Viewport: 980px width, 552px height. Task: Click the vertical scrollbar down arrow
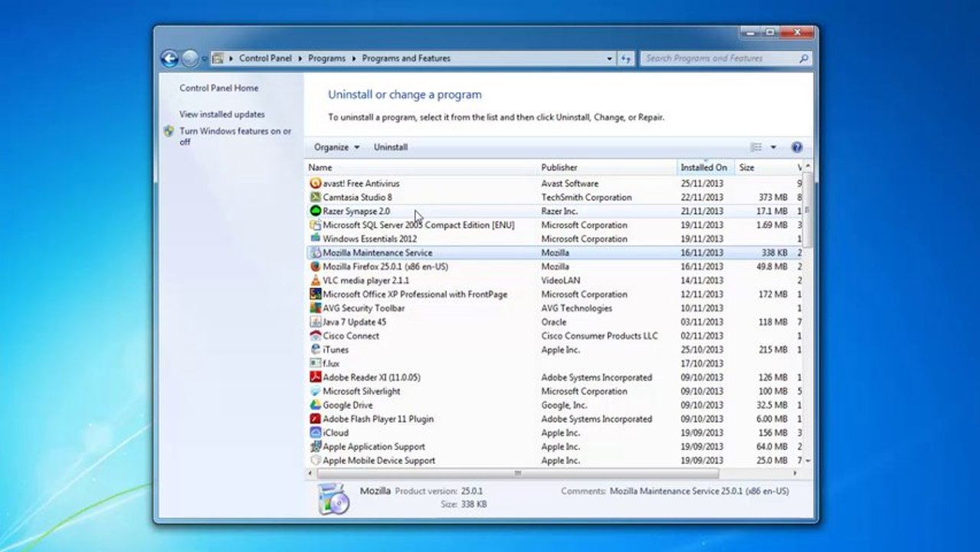point(808,460)
